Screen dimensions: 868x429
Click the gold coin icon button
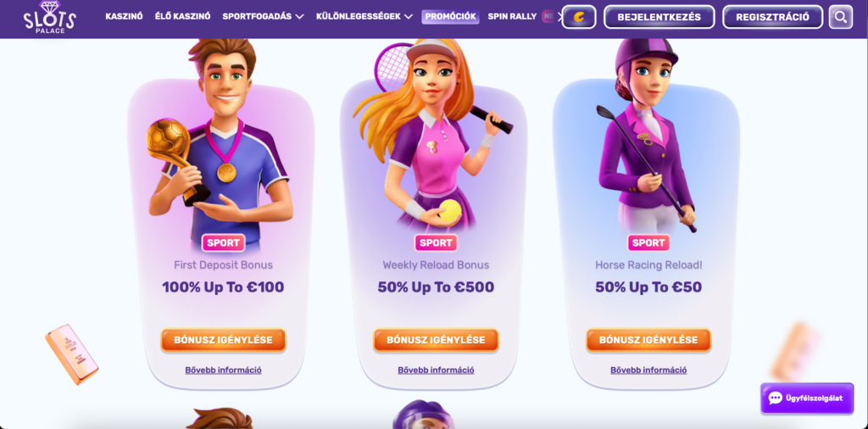pyautogui.click(x=578, y=17)
